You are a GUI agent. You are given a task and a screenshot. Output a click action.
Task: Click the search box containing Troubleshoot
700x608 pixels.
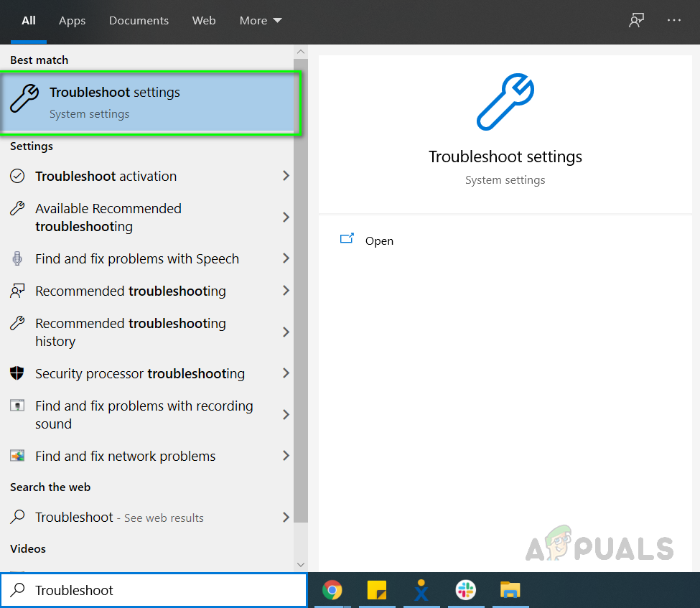click(154, 590)
